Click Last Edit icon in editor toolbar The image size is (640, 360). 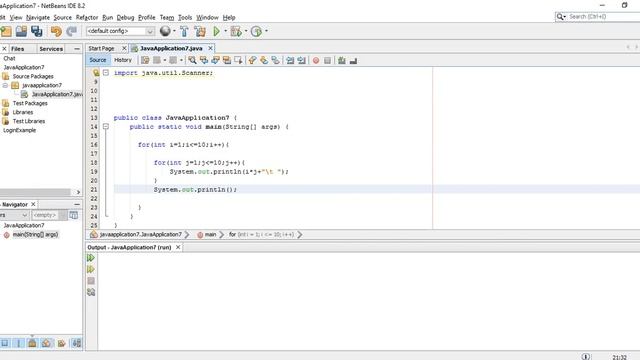click(145, 60)
